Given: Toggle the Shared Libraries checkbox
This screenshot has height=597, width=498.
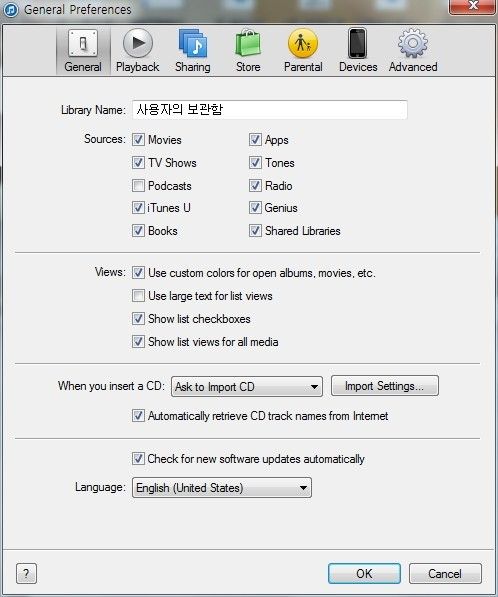Looking at the screenshot, I should 255,231.
